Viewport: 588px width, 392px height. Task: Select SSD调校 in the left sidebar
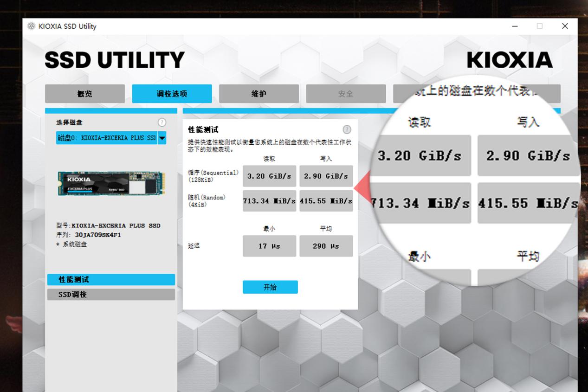coord(110,294)
